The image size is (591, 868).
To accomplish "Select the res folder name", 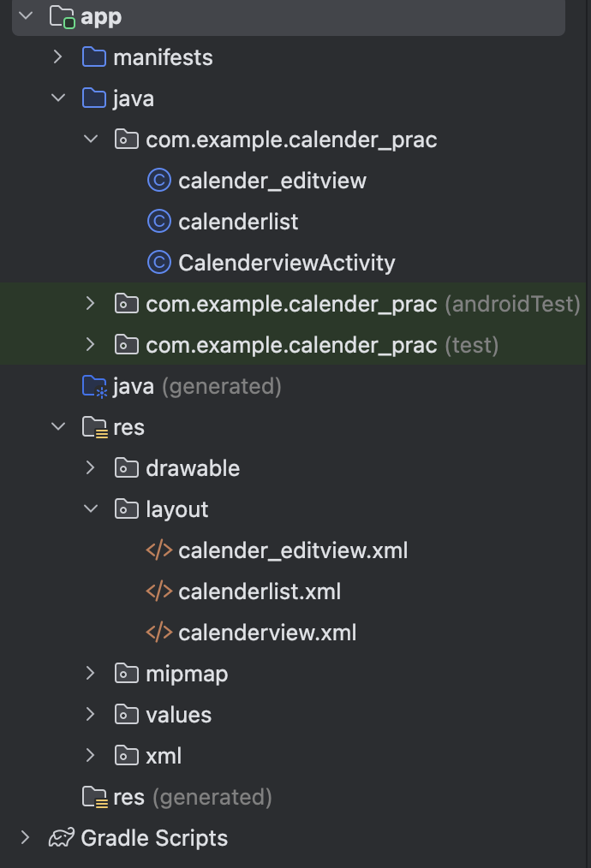I will click(x=128, y=427).
